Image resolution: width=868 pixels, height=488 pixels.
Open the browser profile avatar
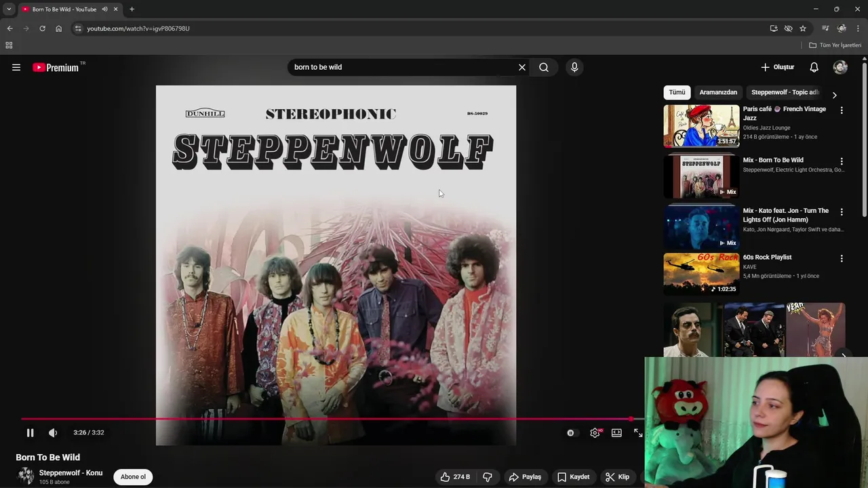(x=842, y=28)
